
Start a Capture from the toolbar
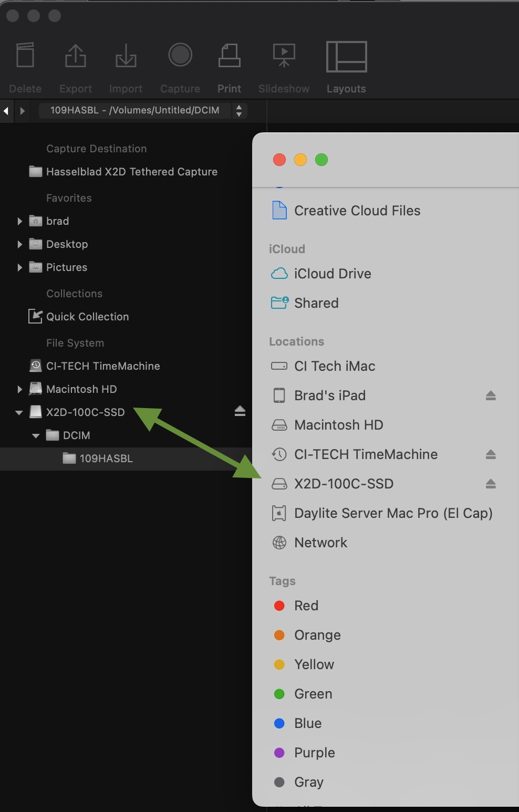click(180, 55)
